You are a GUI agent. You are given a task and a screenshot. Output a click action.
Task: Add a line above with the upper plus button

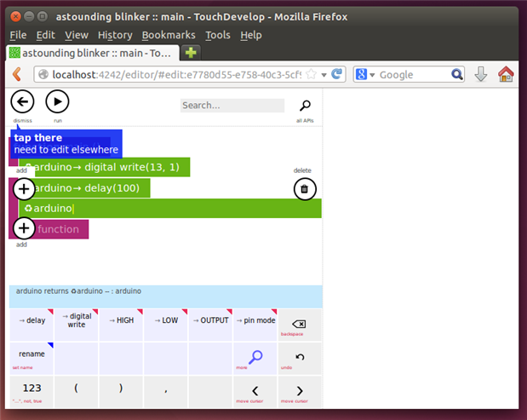click(x=24, y=189)
